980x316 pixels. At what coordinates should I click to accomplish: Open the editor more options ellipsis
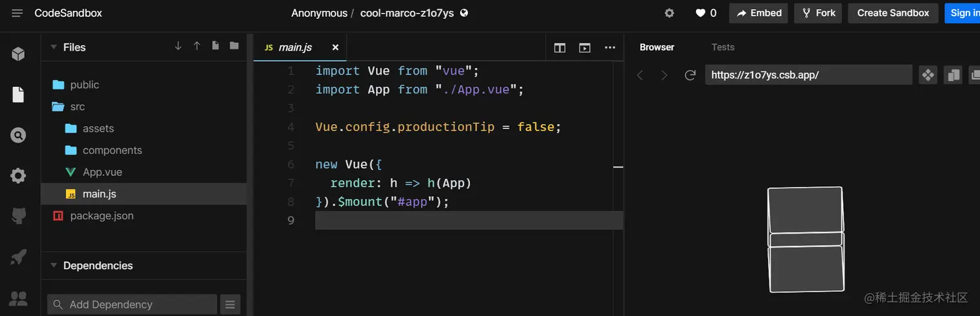pyautogui.click(x=610, y=47)
